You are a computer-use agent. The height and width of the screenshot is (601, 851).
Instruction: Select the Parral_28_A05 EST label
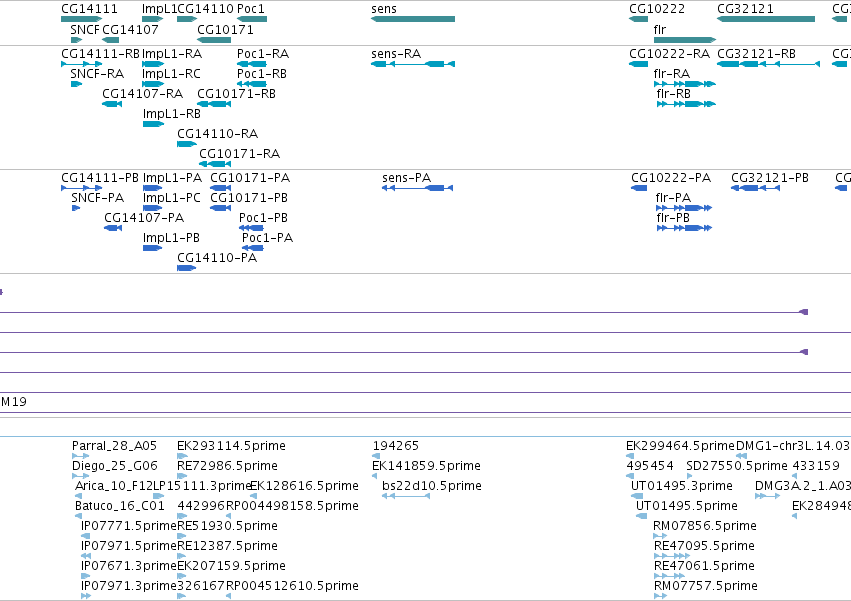[115, 446]
